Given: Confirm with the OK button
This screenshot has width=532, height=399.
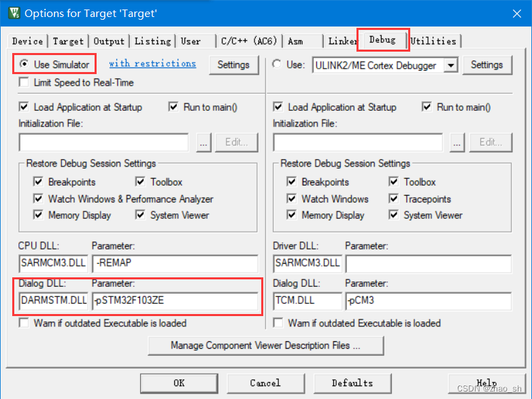Looking at the screenshot, I should (x=179, y=383).
